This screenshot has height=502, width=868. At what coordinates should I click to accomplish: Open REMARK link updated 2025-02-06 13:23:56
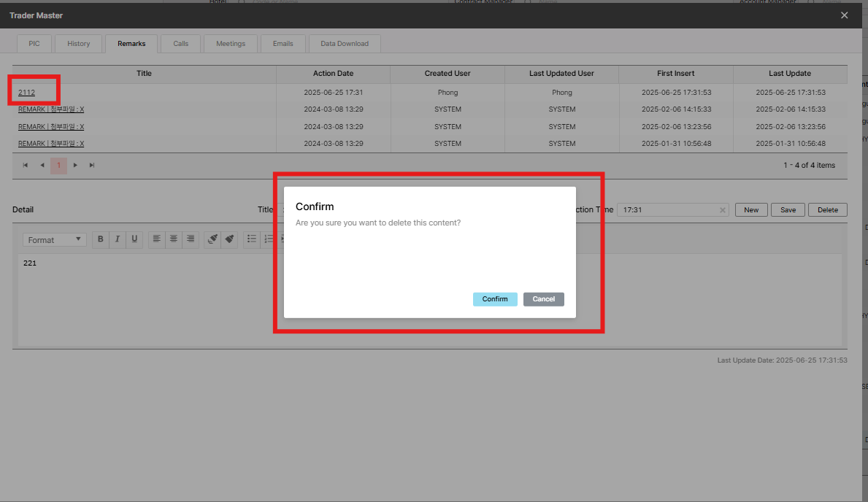[x=51, y=127]
